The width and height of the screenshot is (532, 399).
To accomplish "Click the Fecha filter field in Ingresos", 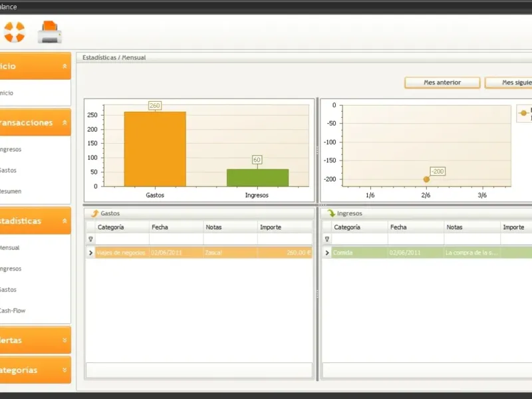I will pyautogui.click(x=416, y=239).
